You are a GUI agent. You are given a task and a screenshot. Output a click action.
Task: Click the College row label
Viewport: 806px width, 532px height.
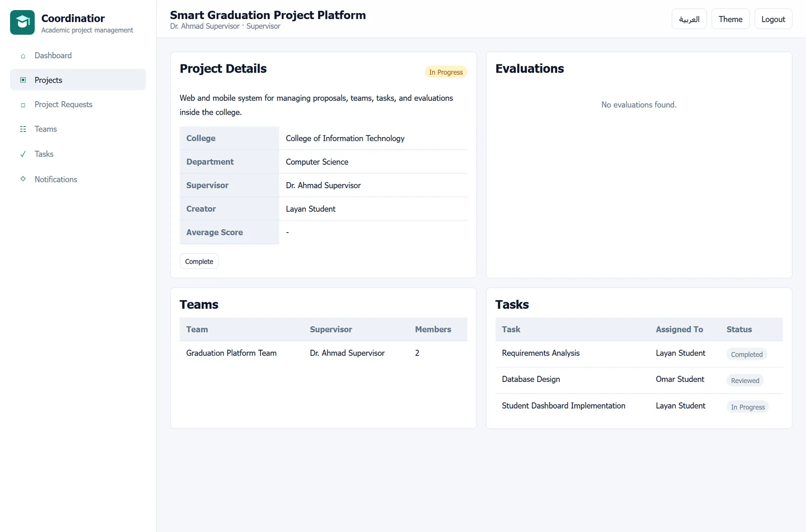[x=201, y=138]
